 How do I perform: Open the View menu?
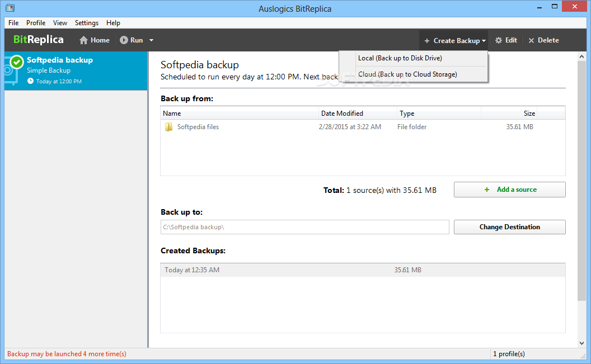60,22
